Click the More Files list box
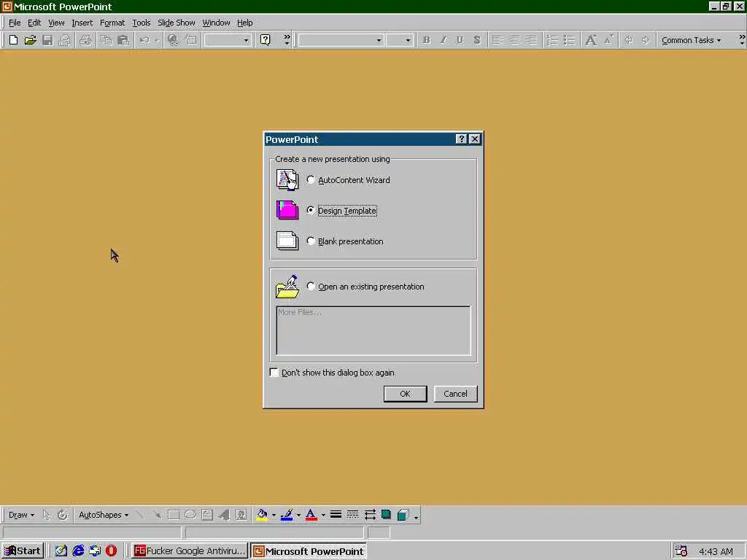The width and height of the screenshot is (747, 560). [373, 330]
